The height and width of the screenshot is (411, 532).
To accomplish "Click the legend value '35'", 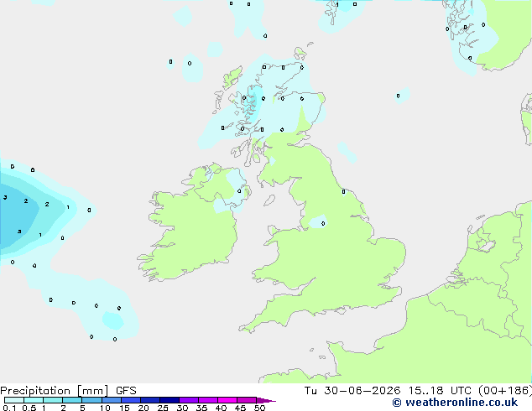I will (201, 408).
